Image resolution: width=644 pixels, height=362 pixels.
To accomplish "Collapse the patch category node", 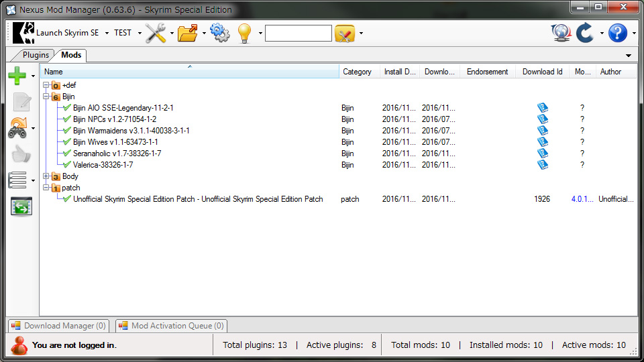I will click(46, 188).
